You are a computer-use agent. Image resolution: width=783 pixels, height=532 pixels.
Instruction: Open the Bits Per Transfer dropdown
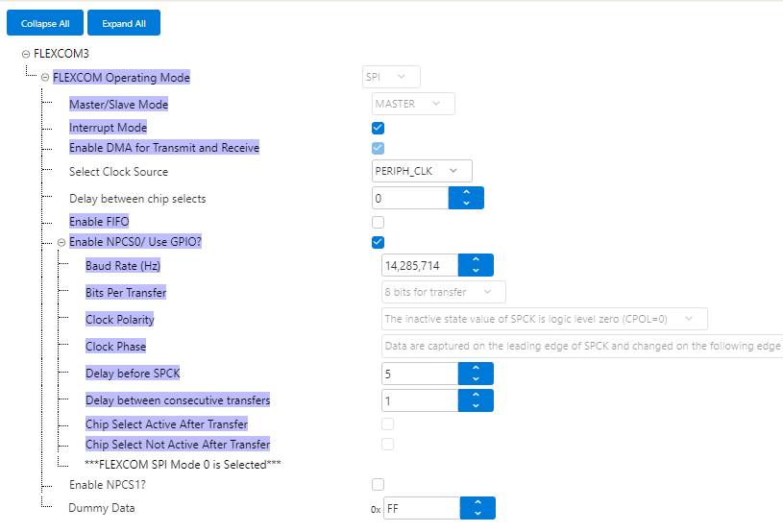pyautogui.click(x=443, y=292)
